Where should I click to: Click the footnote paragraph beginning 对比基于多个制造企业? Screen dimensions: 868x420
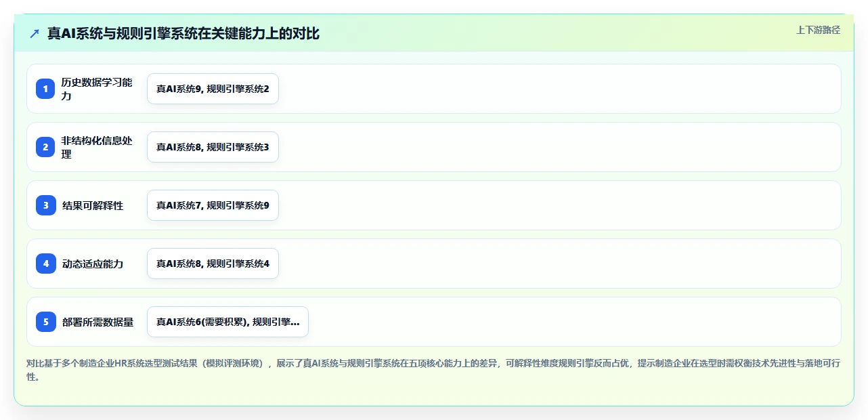[433, 370]
